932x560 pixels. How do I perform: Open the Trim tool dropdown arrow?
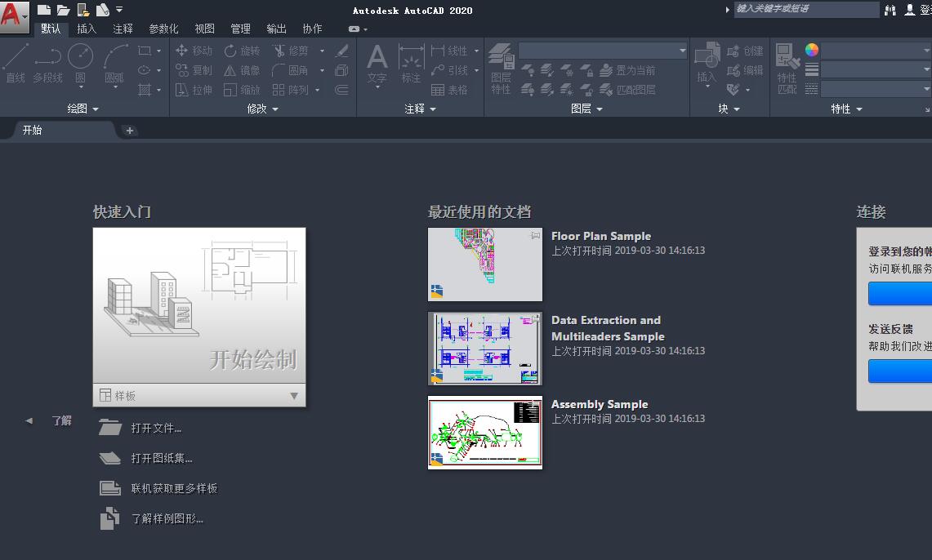[322, 51]
